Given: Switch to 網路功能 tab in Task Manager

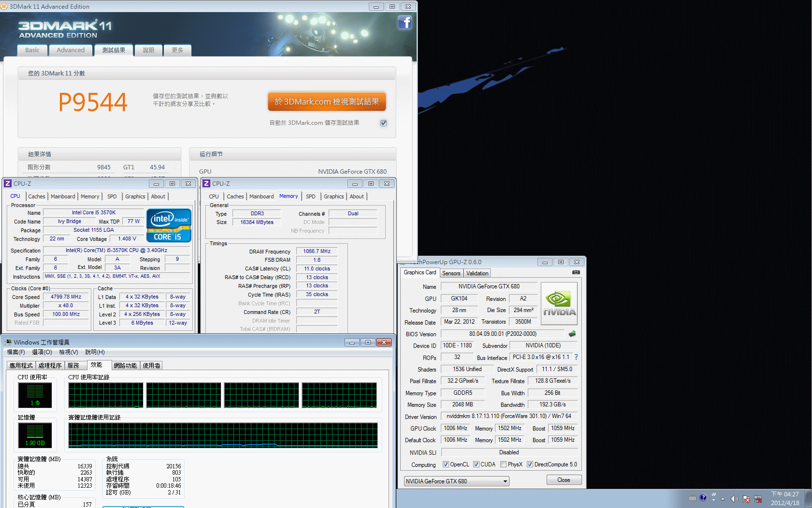Looking at the screenshot, I should 126,366.
